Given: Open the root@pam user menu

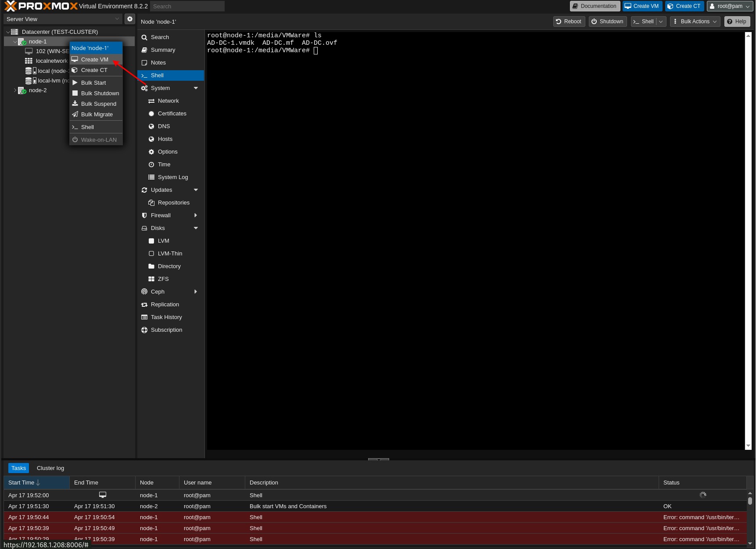Looking at the screenshot, I should 730,6.
